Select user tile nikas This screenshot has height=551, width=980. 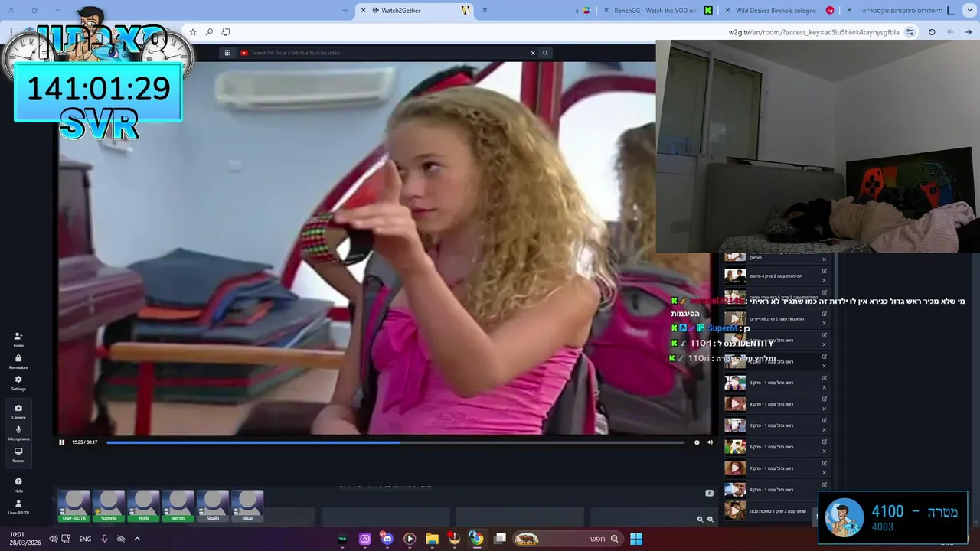[x=247, y=507]
